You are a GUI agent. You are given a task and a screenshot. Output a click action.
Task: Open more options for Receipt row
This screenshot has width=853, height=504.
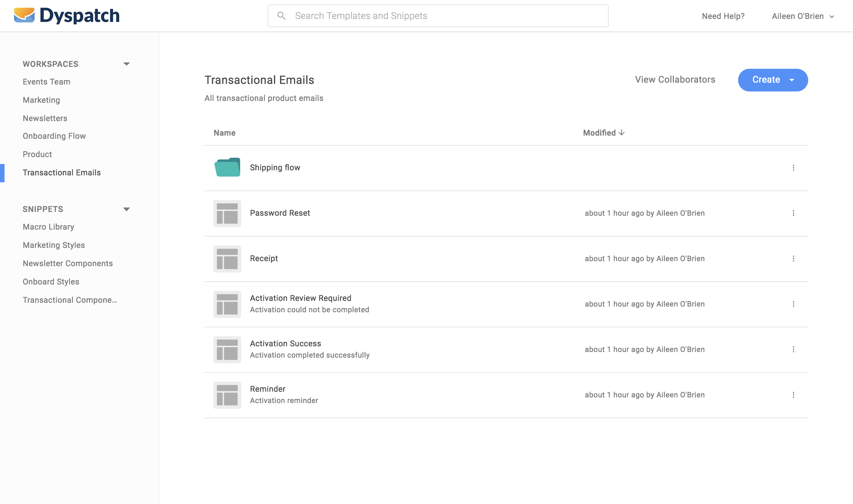click(793, 259)
